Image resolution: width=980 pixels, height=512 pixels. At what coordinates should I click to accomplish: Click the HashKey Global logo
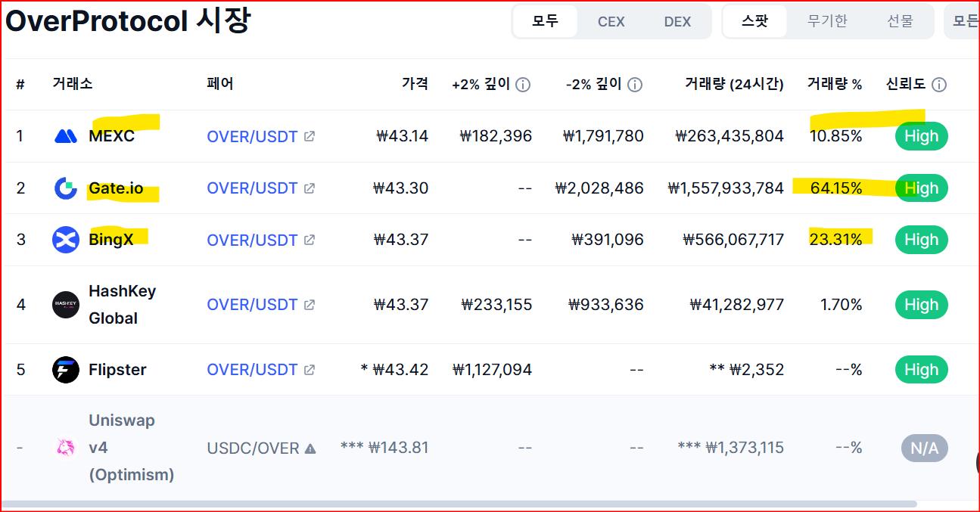click(x=66, y=305)
